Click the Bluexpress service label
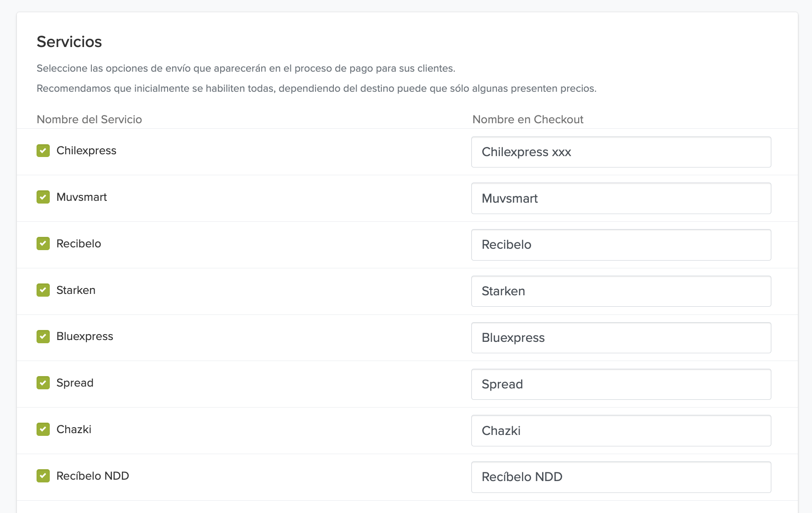The width and height of the screenshot is (812, 513). 85,336
